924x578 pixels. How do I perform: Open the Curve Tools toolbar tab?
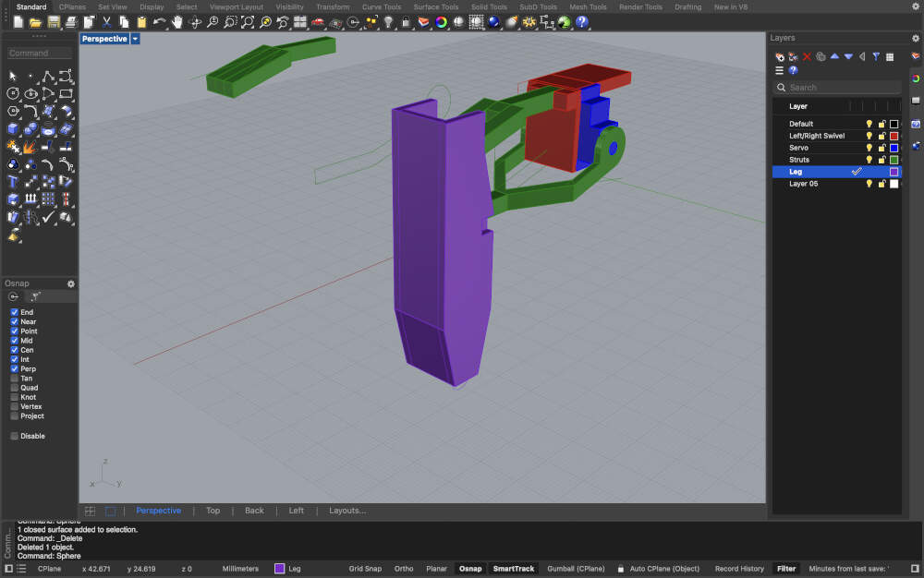pyautogui.click(x=382, y=7)
